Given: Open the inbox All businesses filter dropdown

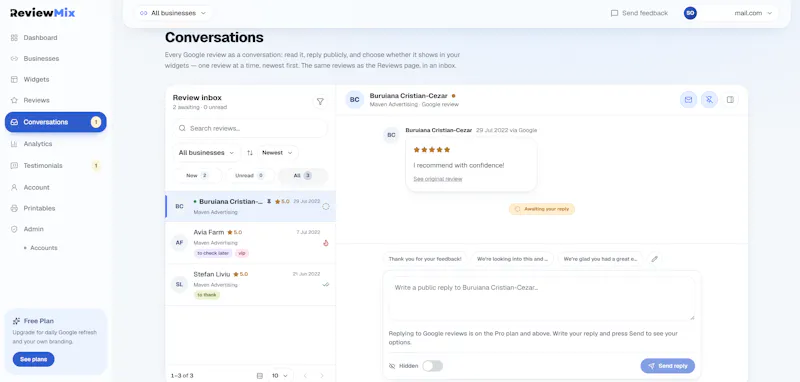Looking at the screenshot, I should 206,152.
